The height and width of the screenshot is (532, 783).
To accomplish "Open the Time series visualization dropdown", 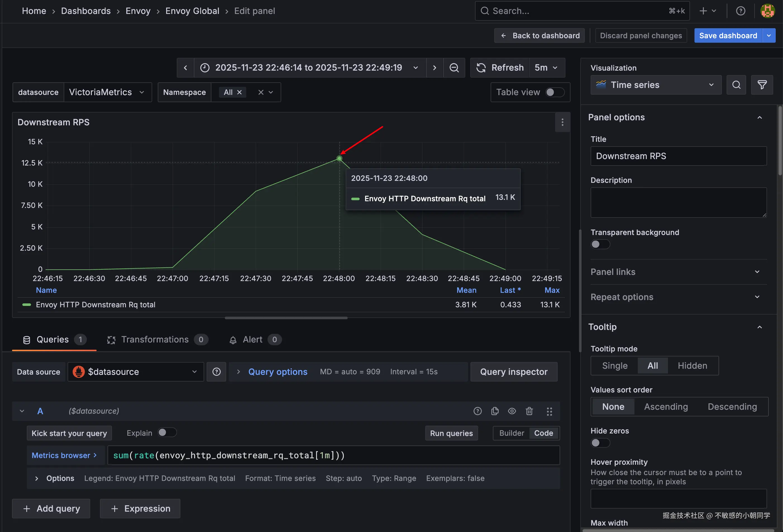I will [x=655, y=85].
